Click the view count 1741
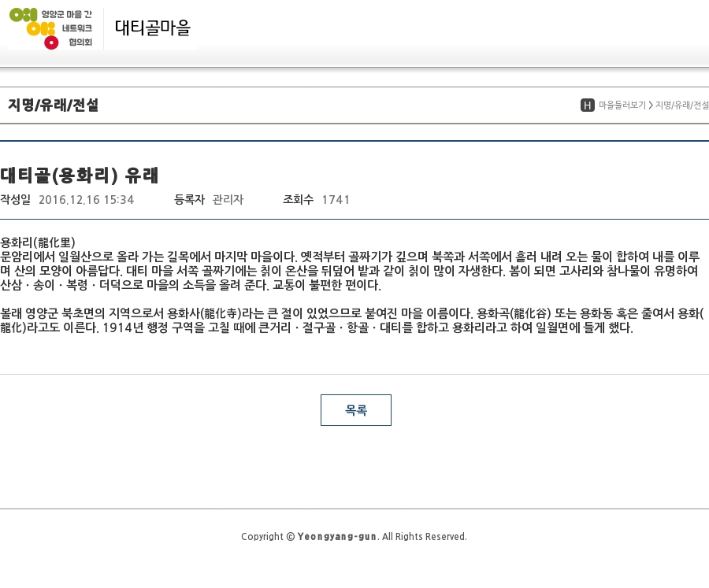 click(336, 200)
